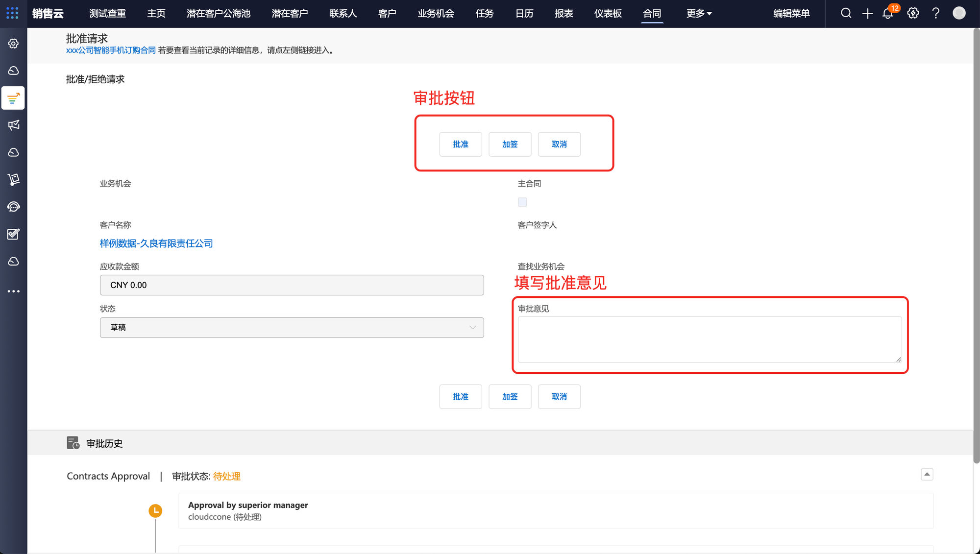Click the plus quick-create icon
This screenshot has width=980, height=554.
click(x=867, y=13)
